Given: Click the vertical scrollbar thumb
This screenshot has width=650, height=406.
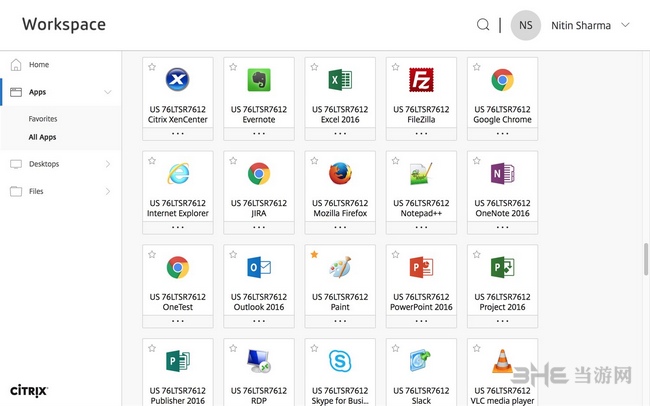Looking at the screenshot, I should click(x=646, y=259).
